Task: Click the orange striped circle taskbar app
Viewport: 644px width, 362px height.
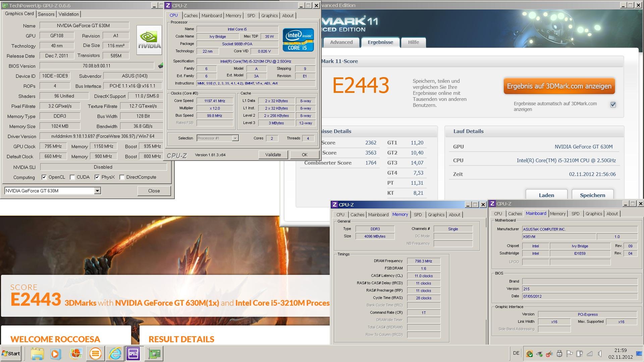Action: click(x=95, y=354)
